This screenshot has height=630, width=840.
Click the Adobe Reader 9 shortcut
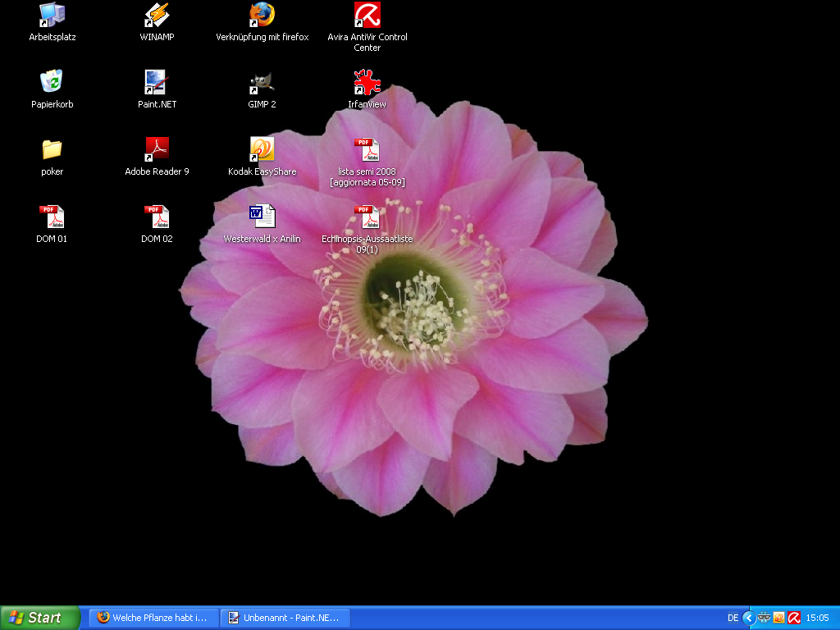point(157,149)
